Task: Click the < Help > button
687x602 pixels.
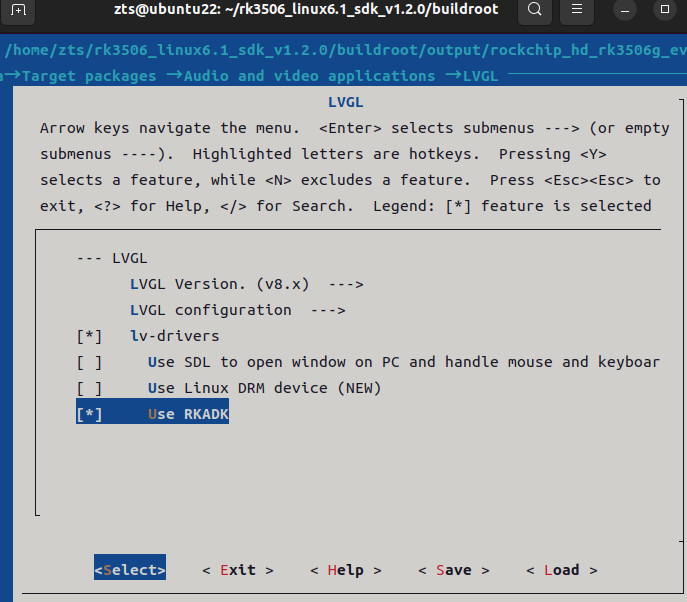Action: coord(346,570)
